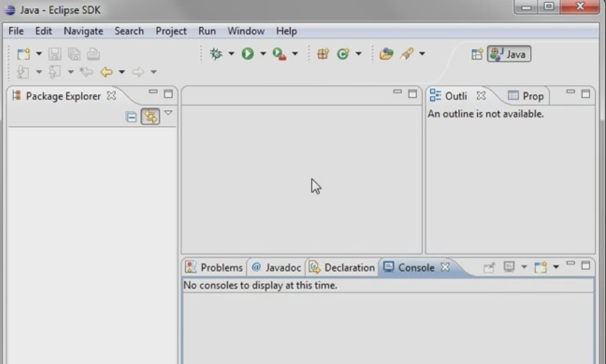Open the Window menu
606x364 pixels.
(x=246, y=31)
